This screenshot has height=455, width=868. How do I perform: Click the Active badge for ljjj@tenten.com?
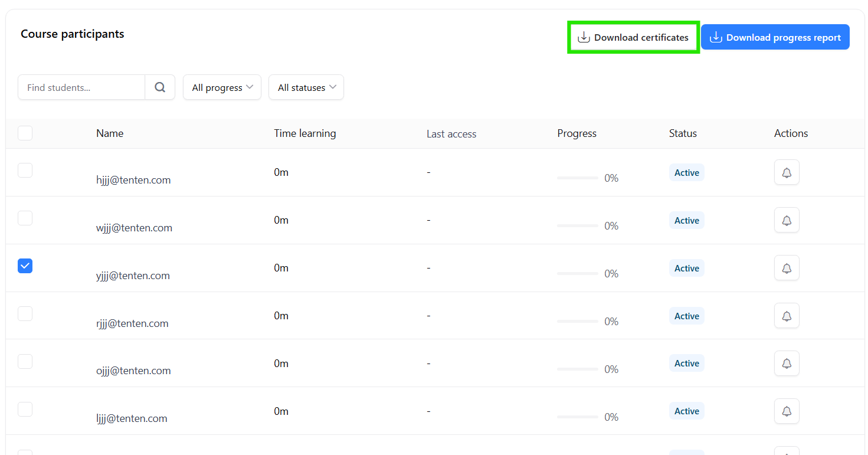tap(687, 411)
